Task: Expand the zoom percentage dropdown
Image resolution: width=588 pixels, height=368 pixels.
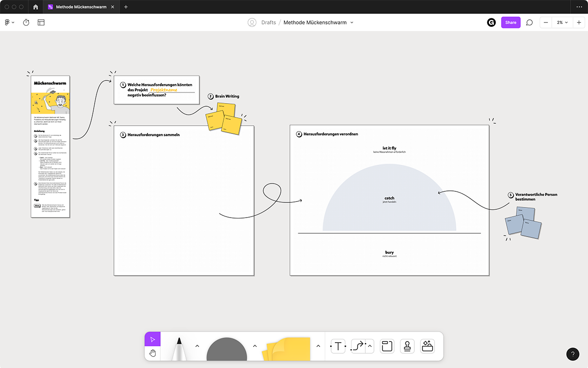Action: (x=561, y=22)
